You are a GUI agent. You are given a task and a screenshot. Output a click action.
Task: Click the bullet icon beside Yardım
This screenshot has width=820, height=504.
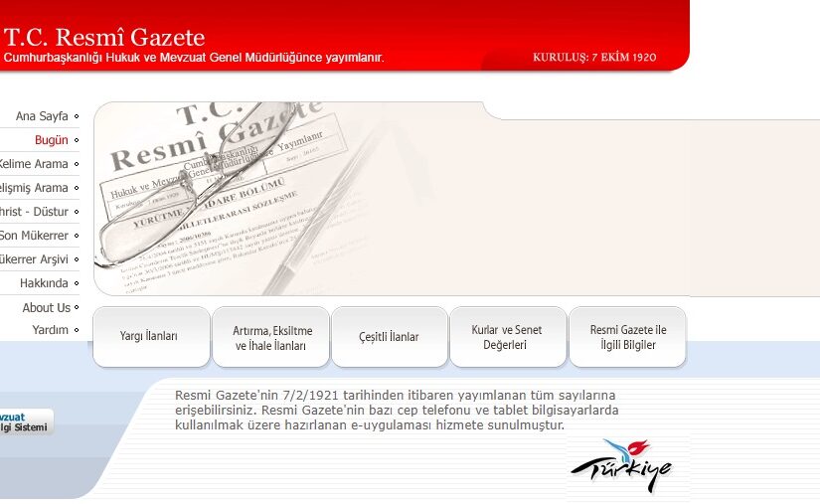77,330
